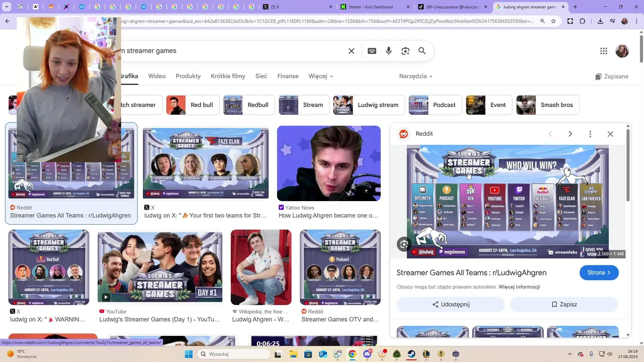
Task: Submit search with the magnifier icon
Action: 422,51
